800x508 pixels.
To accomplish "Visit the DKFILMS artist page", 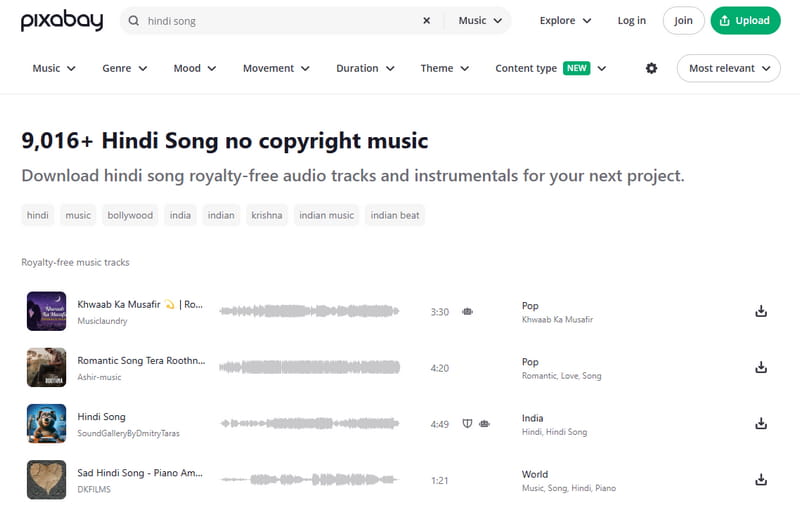I will point(94,489).
